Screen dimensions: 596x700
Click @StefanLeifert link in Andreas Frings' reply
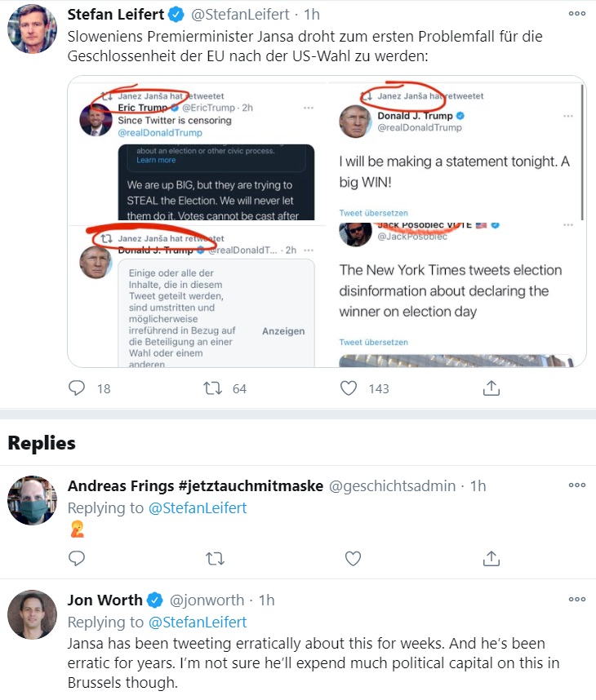[209, 507]
